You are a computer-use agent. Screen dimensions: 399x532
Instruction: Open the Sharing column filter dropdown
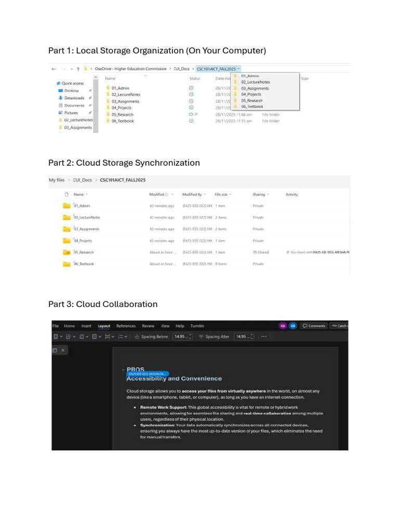coord(268,194)
